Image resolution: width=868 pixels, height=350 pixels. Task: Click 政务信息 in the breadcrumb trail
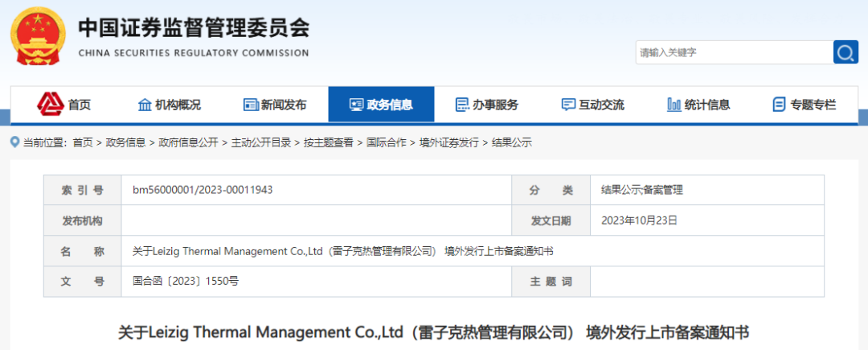pos(125,143)
